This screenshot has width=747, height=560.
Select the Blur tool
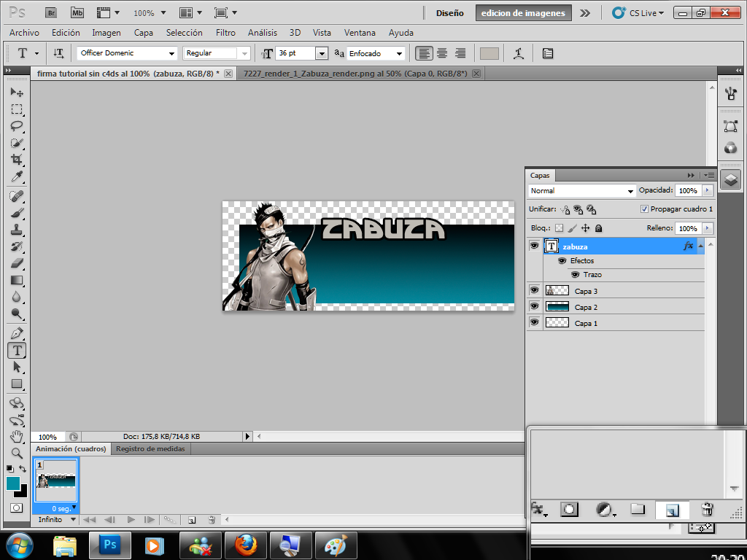point(17,297)
